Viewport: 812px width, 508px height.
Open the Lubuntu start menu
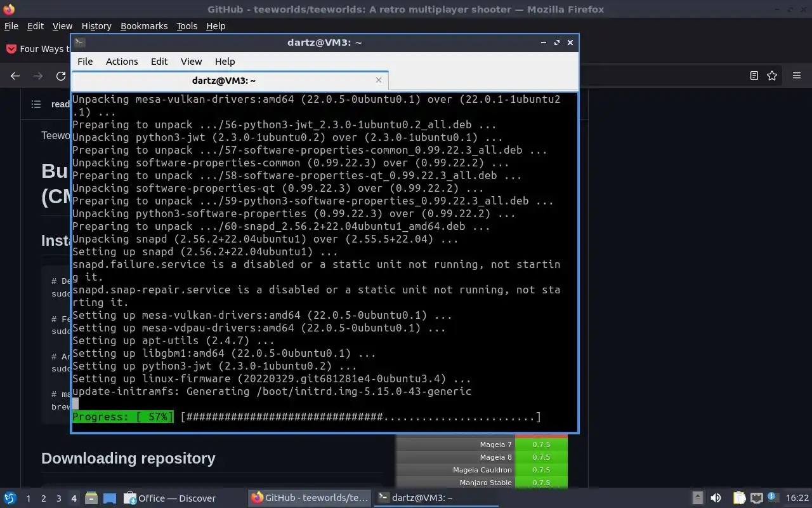[10, 498]
